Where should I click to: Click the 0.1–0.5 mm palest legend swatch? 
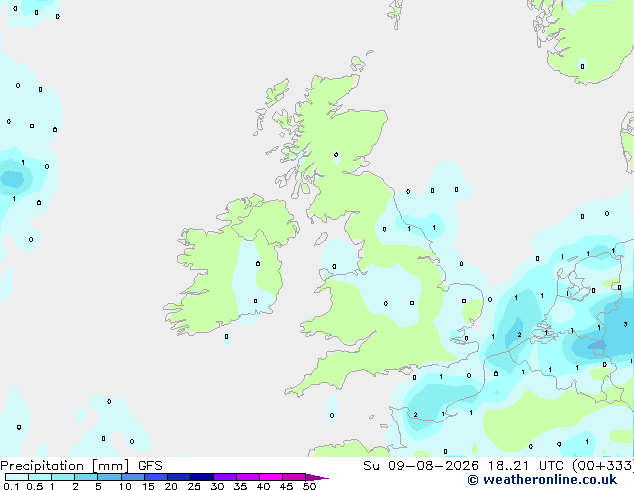pos(17,477)
